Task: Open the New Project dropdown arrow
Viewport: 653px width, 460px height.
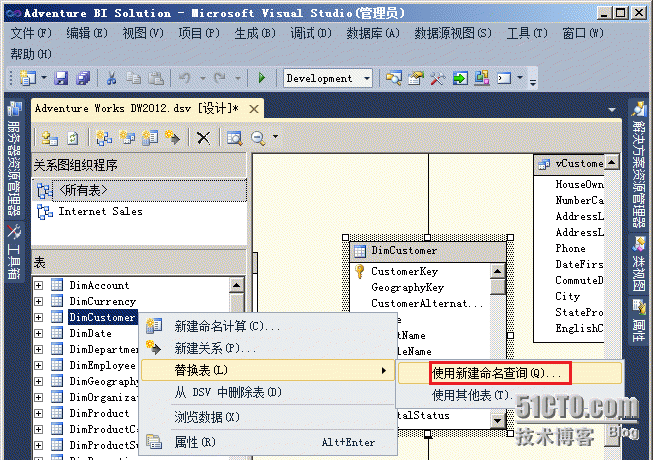Action: (43, 77)
